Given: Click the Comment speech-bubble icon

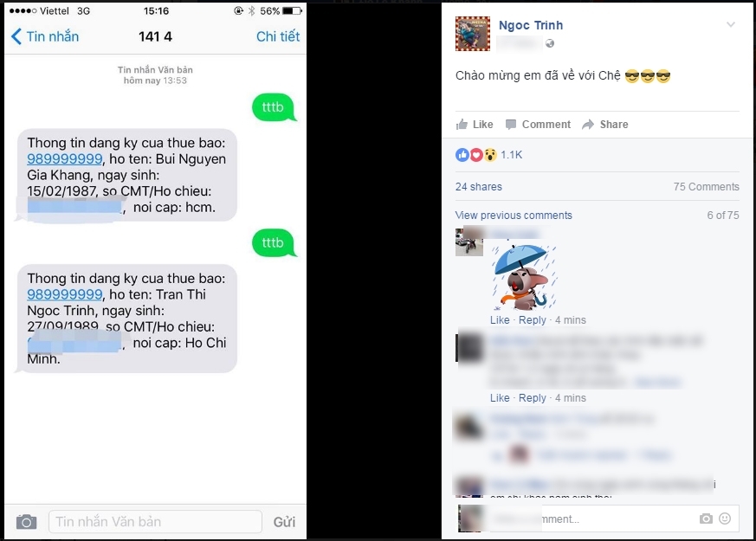Looking at the screenshot, I should click(x=511, y=125).
